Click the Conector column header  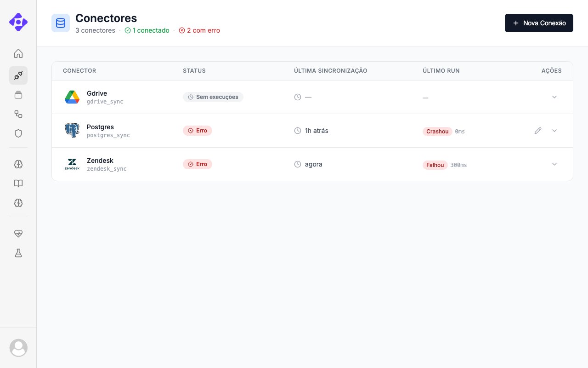click(79, 71)
